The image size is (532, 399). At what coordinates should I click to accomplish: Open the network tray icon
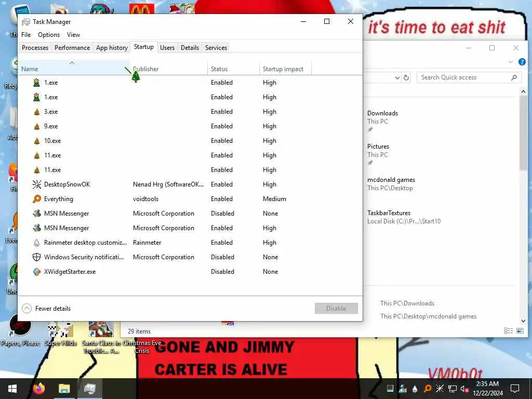click(453, 389)
